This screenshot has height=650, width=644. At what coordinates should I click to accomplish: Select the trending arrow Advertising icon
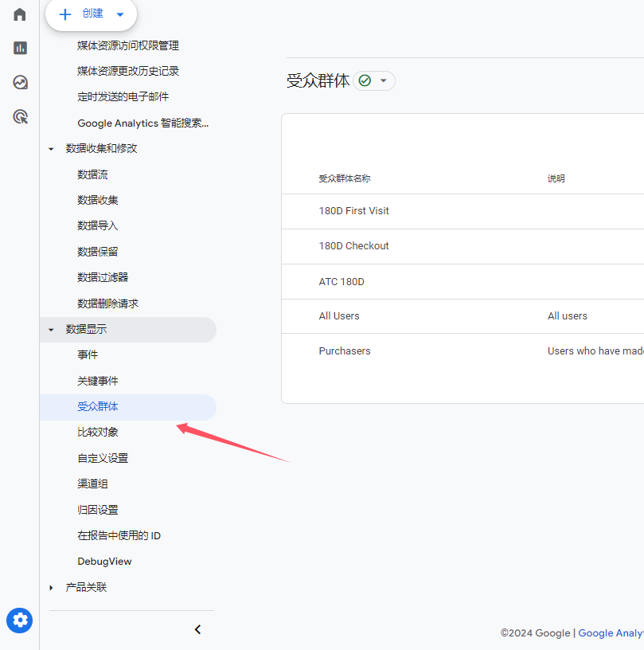(19, 82)
